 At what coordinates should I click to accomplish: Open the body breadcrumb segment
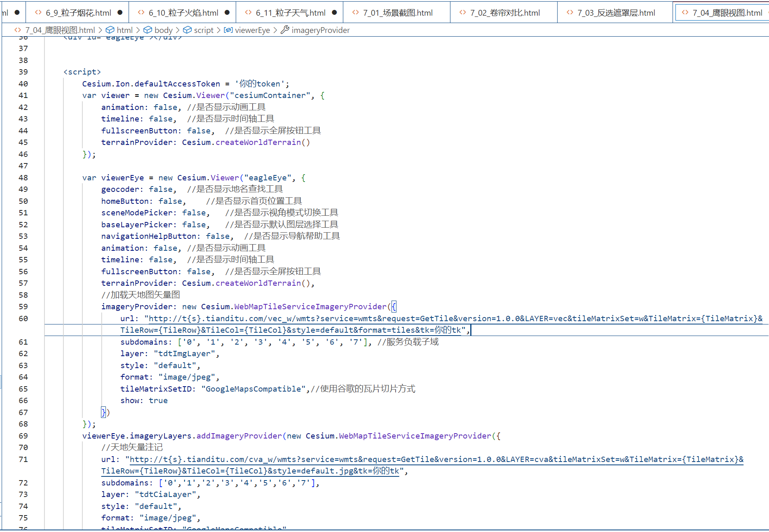point(164,30)
